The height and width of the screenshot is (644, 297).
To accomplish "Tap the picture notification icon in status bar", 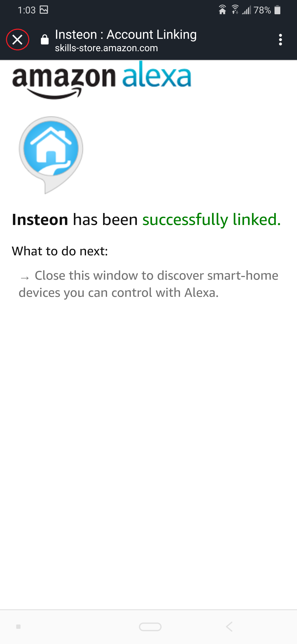I will point(44,10).
